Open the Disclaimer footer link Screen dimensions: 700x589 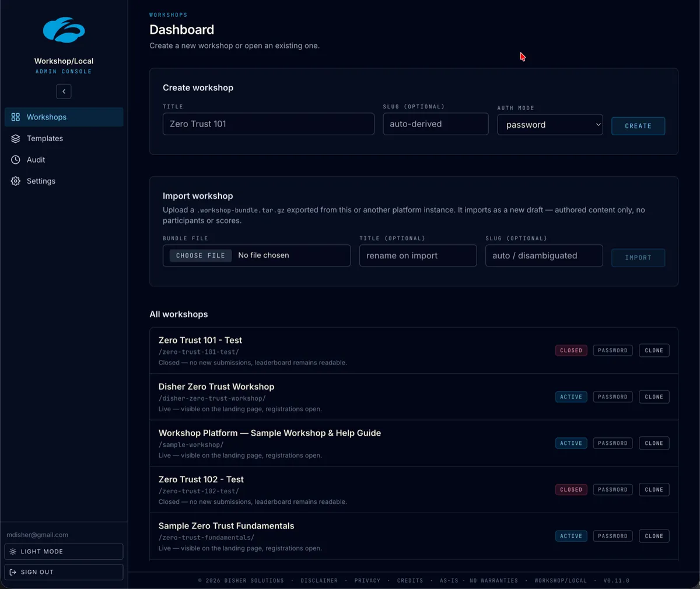point(319,581)
